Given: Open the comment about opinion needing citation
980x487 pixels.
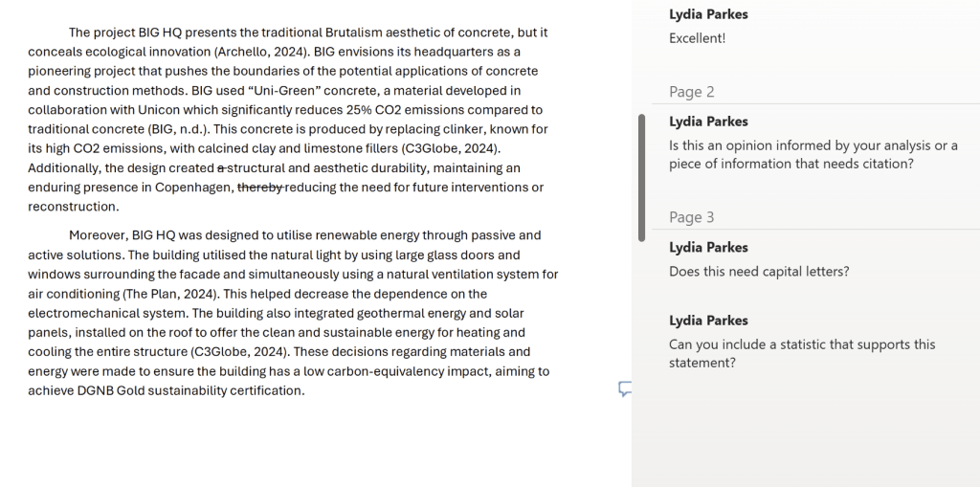Looking at the screenshot, I should pyautogui.click(x=813, y=154).
